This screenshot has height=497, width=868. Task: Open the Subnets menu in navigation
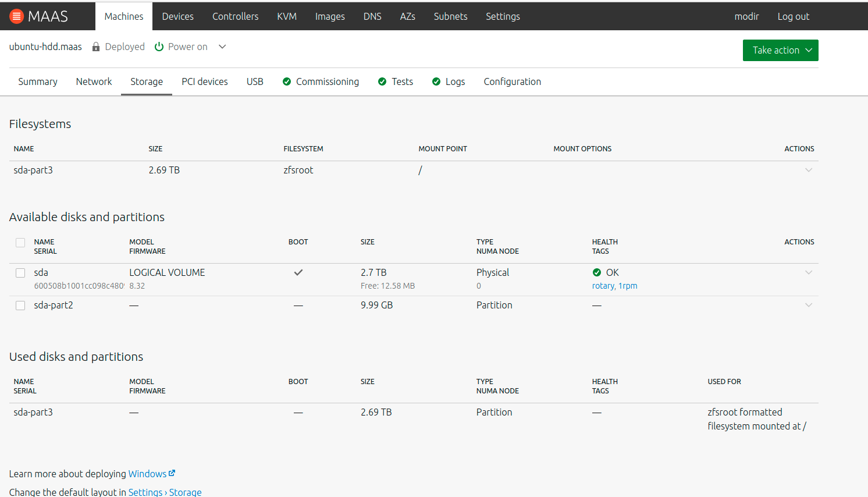450,16
